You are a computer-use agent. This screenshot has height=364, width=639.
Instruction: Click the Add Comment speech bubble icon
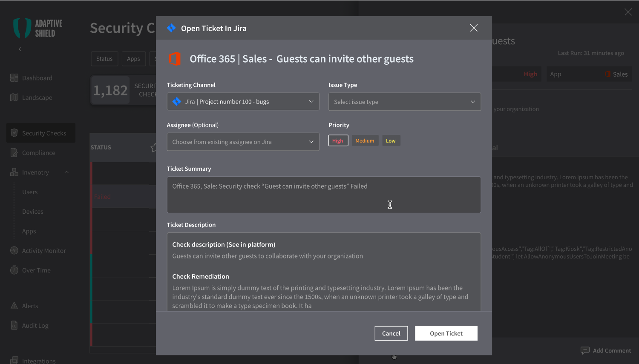(x=585, y=350)
